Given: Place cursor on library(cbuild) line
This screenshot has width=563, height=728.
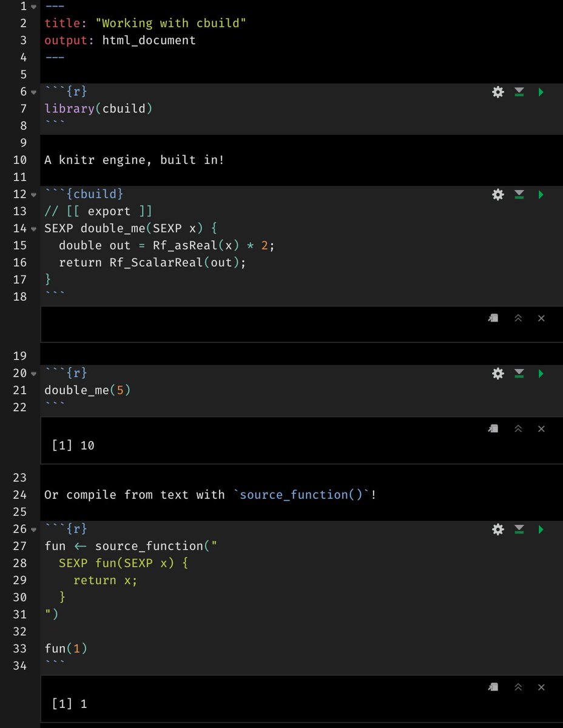Looking at the screenshot, I should [x=98, y=109].
